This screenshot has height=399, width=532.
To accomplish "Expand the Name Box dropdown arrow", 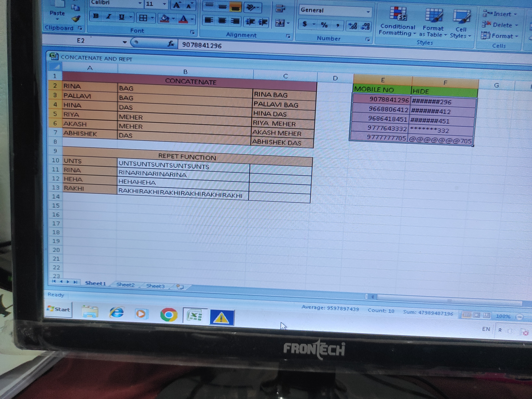I will (x=125, y=42).
